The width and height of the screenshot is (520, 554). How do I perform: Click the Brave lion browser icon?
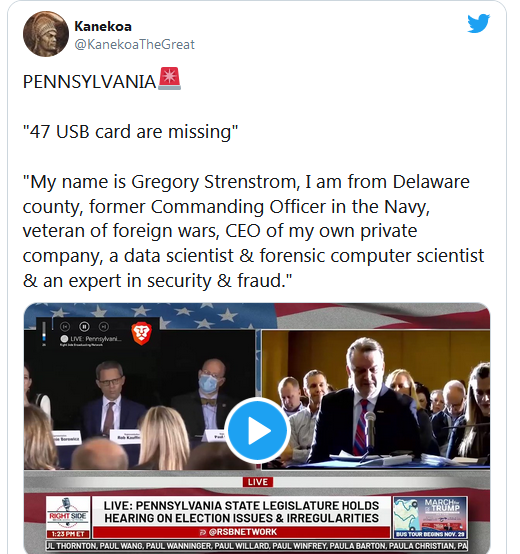click(x=141, y=333)
